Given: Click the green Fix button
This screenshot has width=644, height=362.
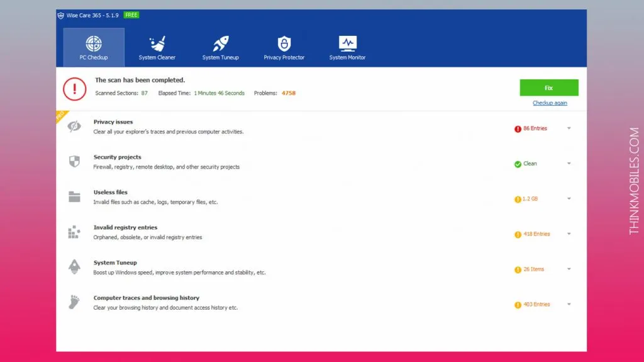Looking at the screenshot, I should coord(548,88).
